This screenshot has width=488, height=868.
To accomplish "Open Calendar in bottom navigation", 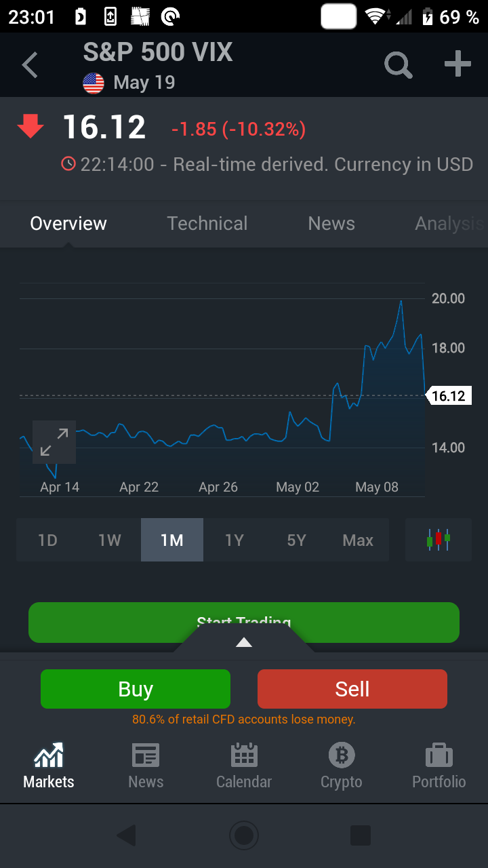I will 244,766.
